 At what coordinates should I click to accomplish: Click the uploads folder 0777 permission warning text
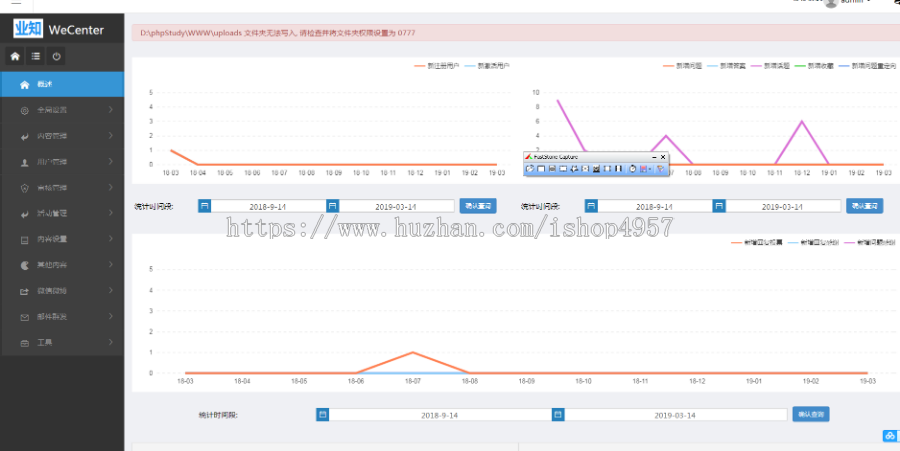tap(278, 33)
